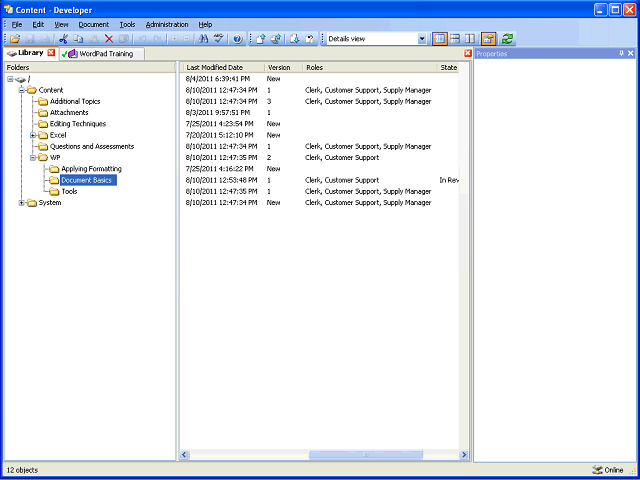Toggle the Properties pane toolbar button
This screenshot has width=640, height=480.
point(489,39)
